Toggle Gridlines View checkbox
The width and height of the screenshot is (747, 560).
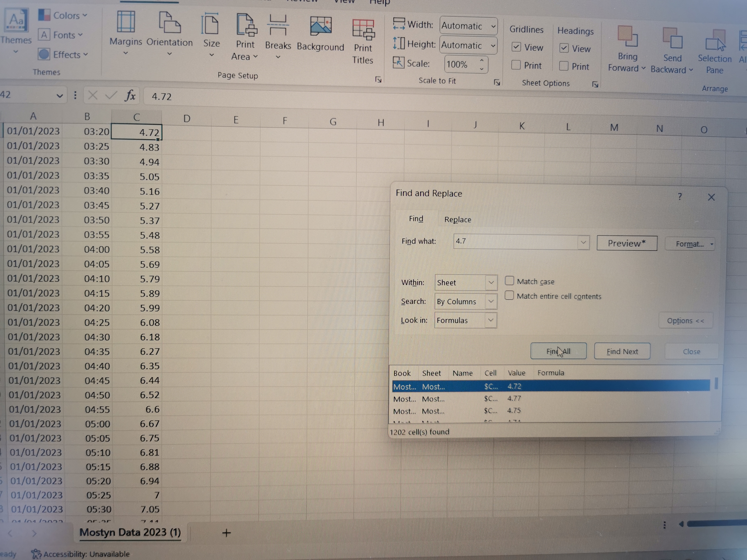click(516, 47)
